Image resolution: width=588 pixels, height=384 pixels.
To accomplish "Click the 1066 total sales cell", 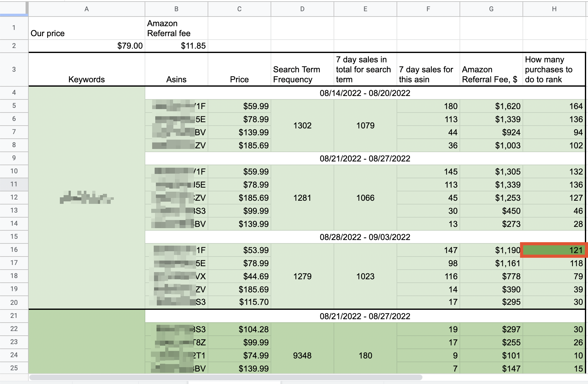I will [365, 198].
